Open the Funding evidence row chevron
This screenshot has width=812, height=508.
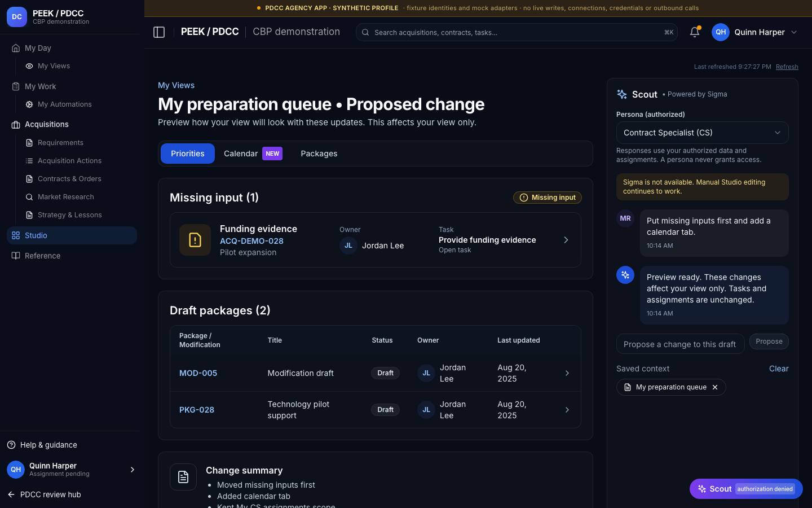(x=566, y=240)
